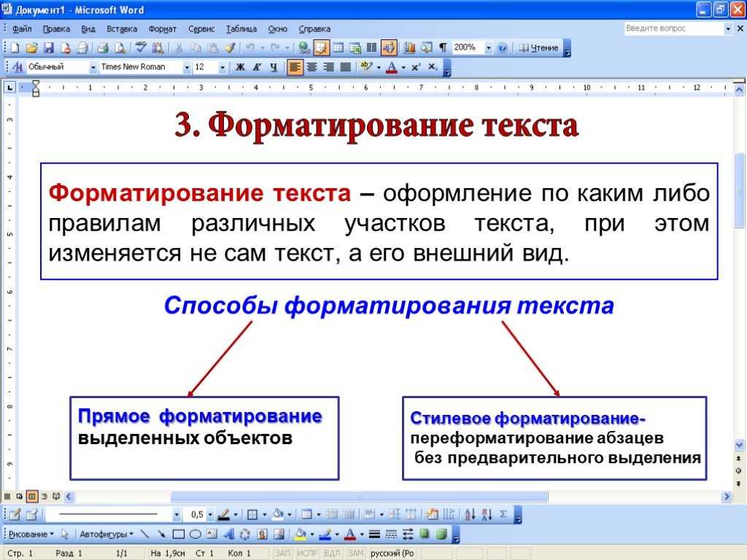This screenshot has width=747, height=560.
Task: Align text to the left
Action: click(x=295, y=67)
